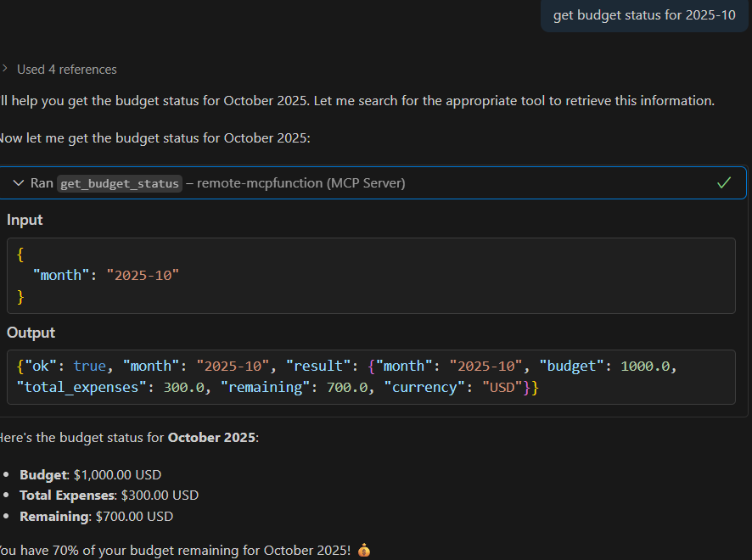
Task: Click the Total Expenses $300.00 USD bullet
Action: coord(109,496)
